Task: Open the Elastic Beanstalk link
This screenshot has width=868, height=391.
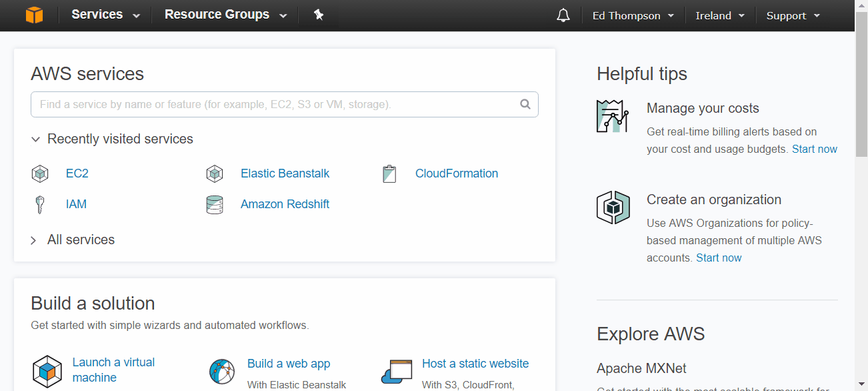Action: point(285,173)
